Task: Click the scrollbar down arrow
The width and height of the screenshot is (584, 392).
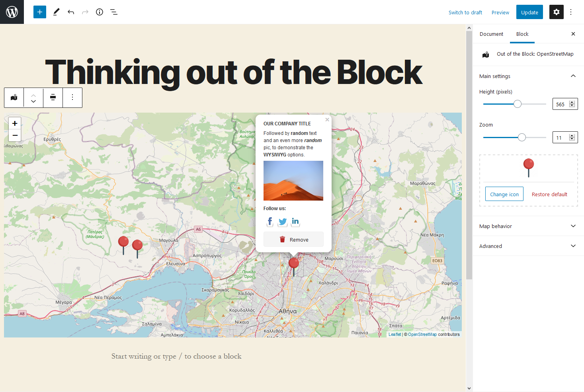Action: pyautogui.click(x=469, y=388)
